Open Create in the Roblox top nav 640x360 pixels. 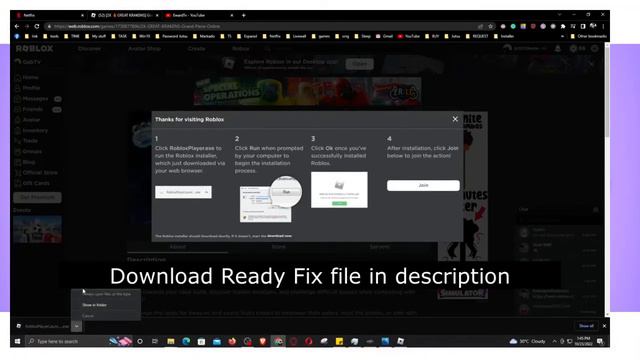[x=196, y=49]
